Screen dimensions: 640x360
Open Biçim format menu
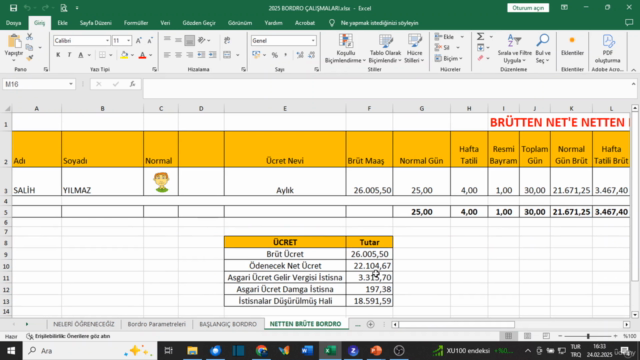click(x=447, y=58)
